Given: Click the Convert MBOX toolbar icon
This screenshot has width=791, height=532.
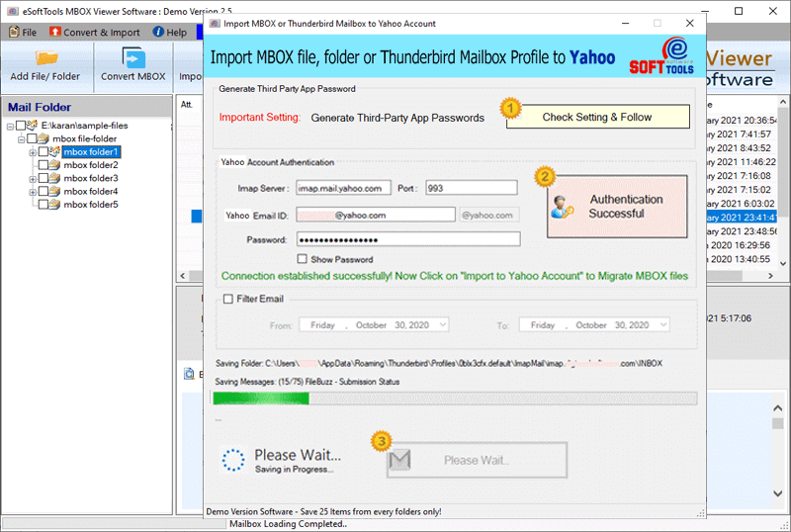Looking at the screenshot, I should tap(133, 58).
